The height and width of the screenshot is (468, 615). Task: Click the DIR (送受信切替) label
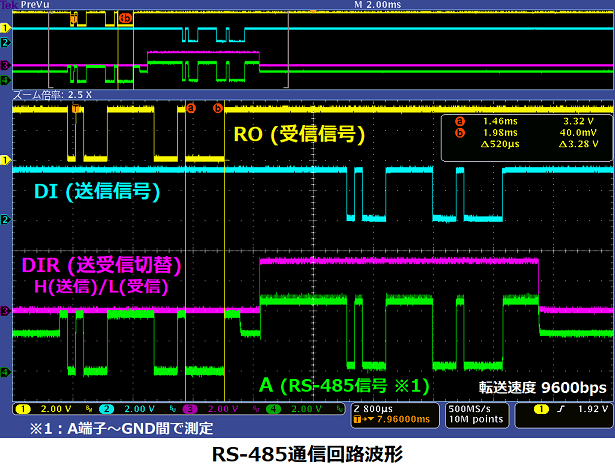pyautogui.click(x=101, y=265)
